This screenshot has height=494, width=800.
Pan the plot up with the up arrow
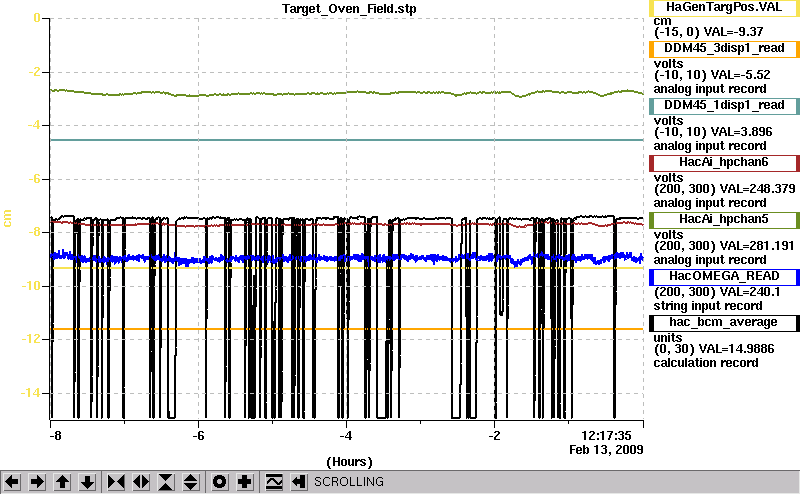click(63, 482)
